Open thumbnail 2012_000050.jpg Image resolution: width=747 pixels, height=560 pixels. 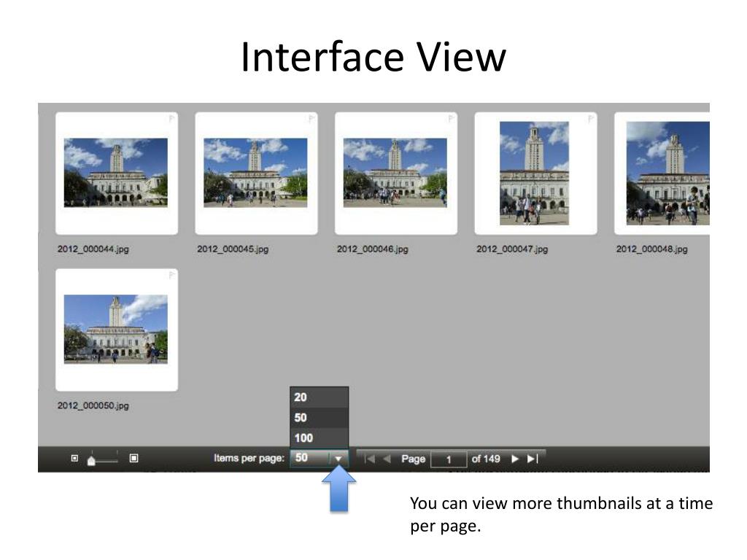[116, 330]
